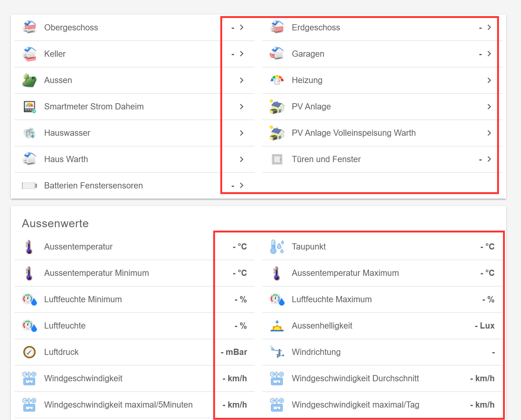The height and width of the screenshot is (420, 521).
Task: Click the Türen und Fenster window icon
Action: click(277, 159)
